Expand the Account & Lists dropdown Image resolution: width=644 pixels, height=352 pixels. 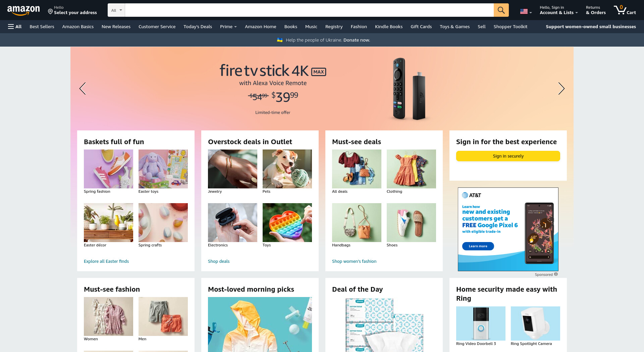(x=558, y=10)
